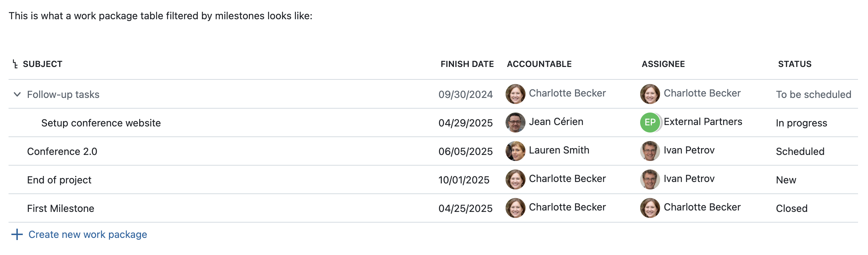Click Charlotte Becker's accountable avatar for First Milestone
Image resolution: width=868 pixels, height=255 pixels.
click(x=515, y=208)
